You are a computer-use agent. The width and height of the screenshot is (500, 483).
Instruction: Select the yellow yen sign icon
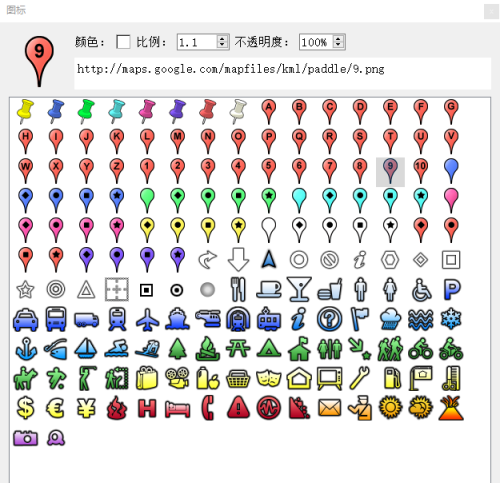86,408
